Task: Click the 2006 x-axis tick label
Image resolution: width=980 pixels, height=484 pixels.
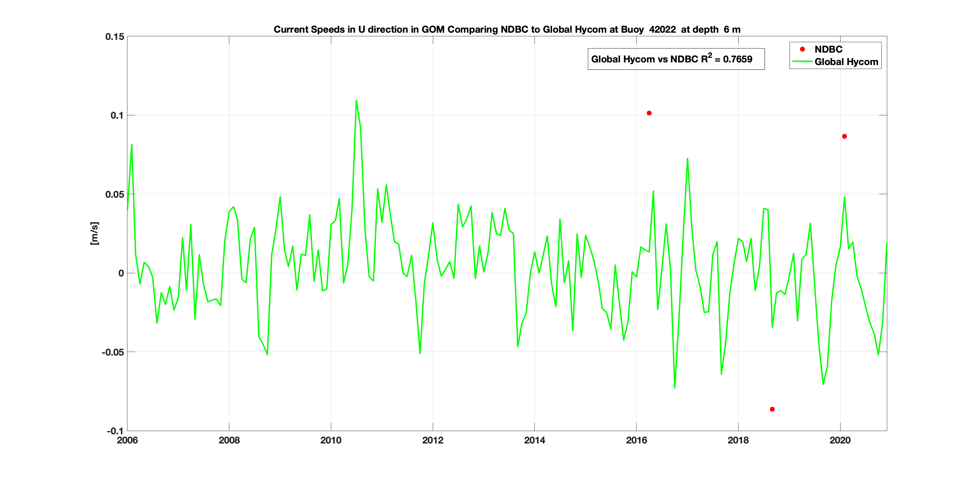Action: pyautogui.click(x=127, y=440)
